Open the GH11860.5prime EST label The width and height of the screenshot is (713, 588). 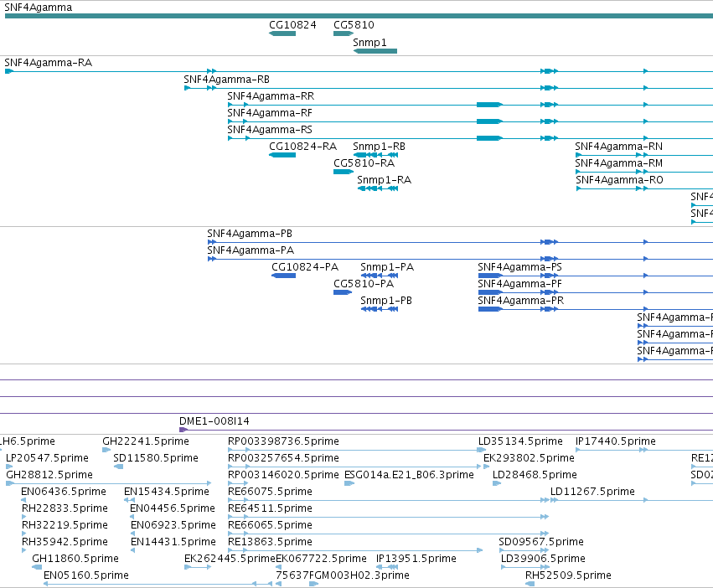75,559
